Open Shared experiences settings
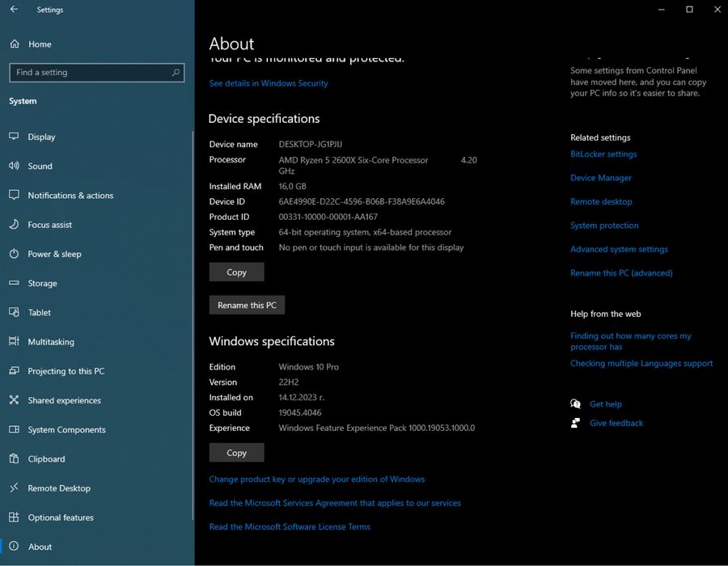The height and width of the screenshot is (566, 728). pos(64,400)
